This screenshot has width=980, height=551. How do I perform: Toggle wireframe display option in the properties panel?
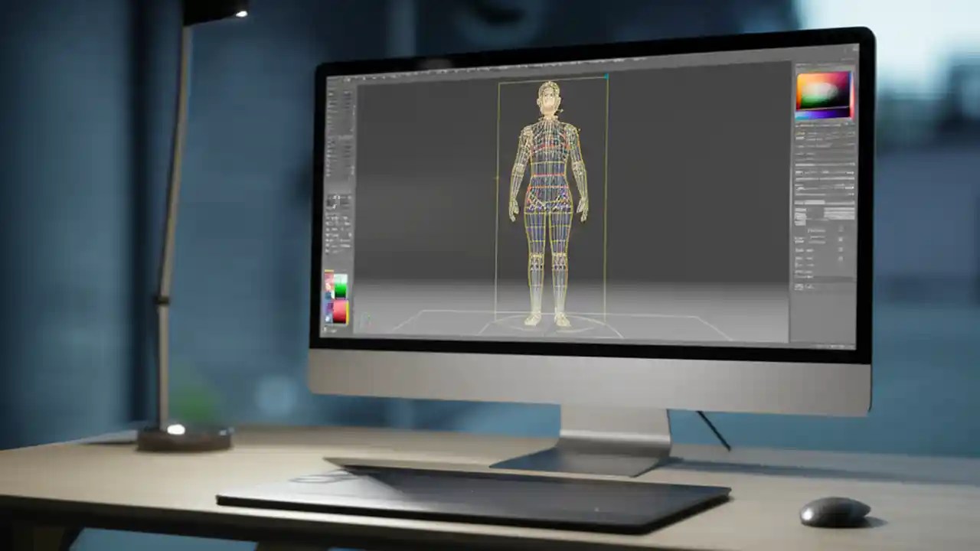[x=841, y=249]
